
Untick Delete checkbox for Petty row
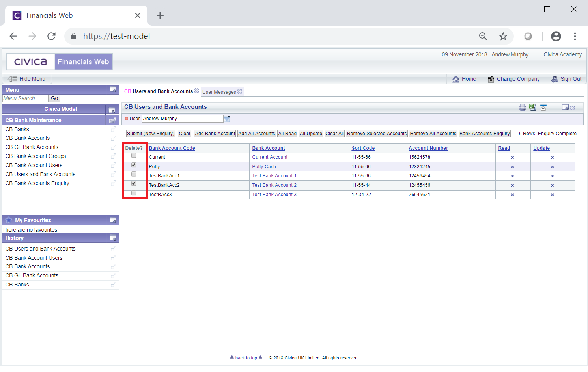[134, 165]
